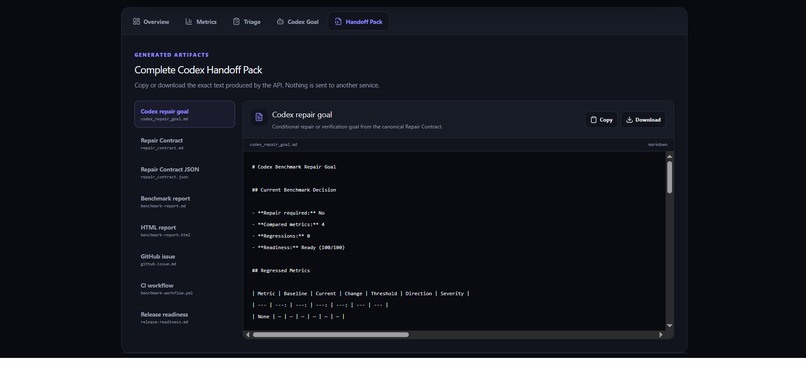Click the 'GENERATED ARTIFACTS' label
Screen dimensions: 806x372
[172, 55]
